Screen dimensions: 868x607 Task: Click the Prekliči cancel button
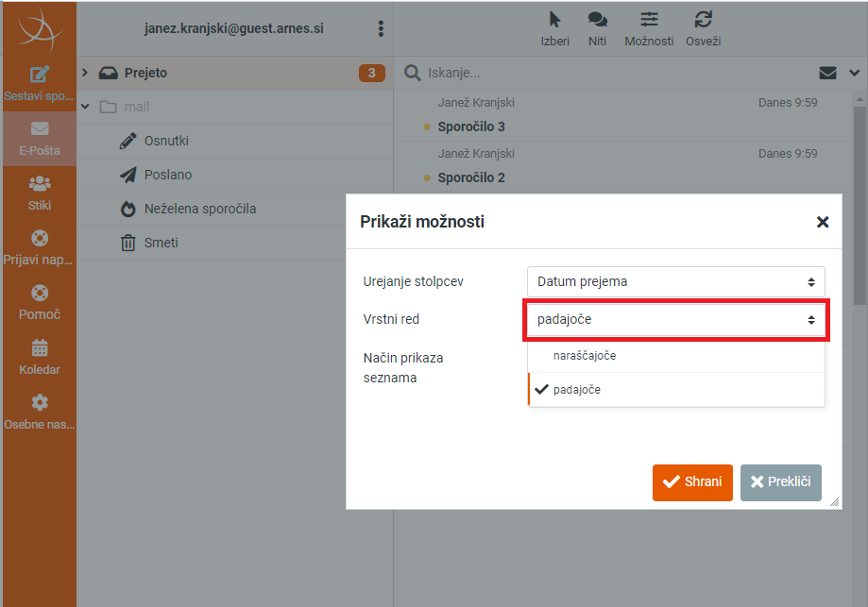pyautogui.click(x=780, y=482)
